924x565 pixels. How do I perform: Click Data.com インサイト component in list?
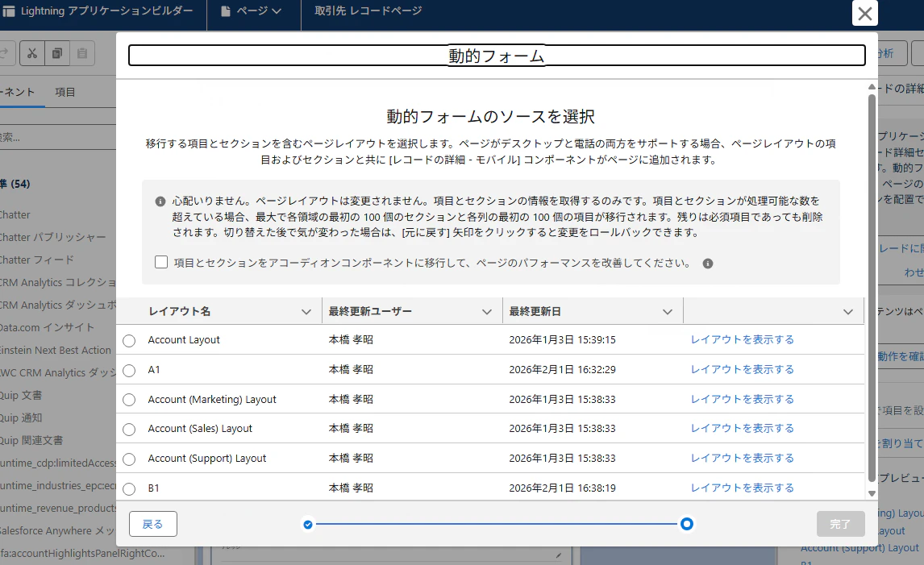(47, 327)
